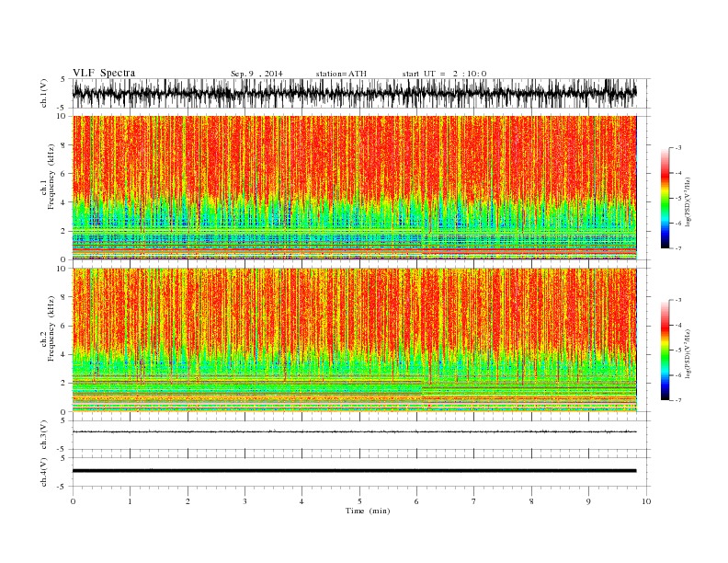This screenshot has height=563, width=728.
Task: Click the ch.2 color scale bar
Action: [665, 350]
